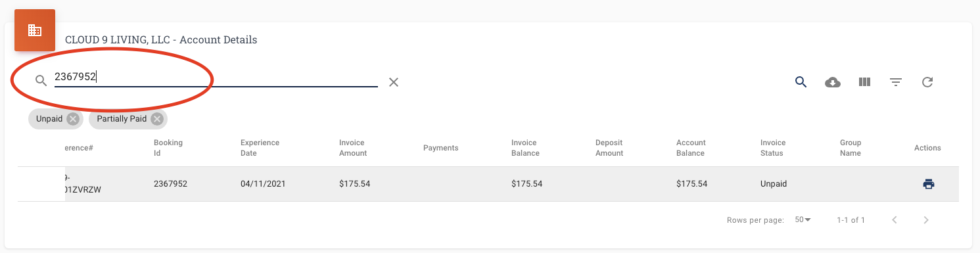Sort by Invoice Status column header
This screenshot has width=980, height=253.
[x=773, y=148]
